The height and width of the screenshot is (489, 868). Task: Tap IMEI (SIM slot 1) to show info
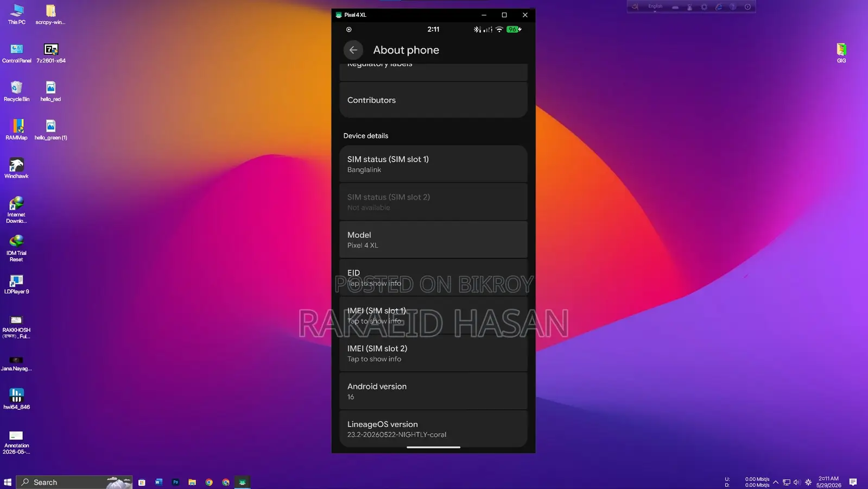pyautogui.click(x=433, y=316)
